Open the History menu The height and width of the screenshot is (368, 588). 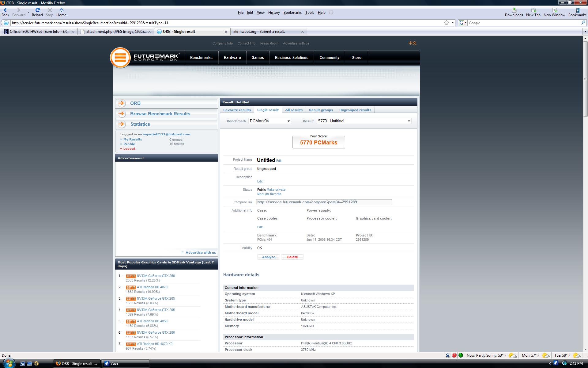(274, 13)
